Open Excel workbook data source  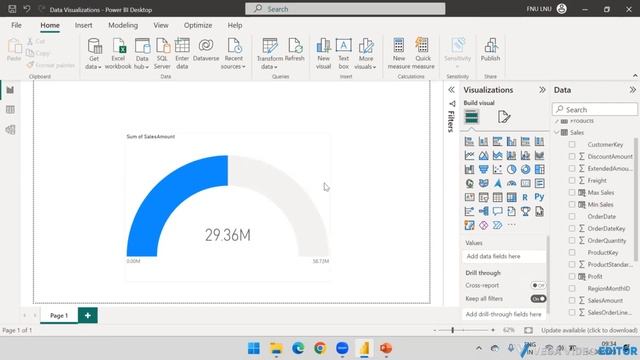pyautogui.click(x=118, y=53)
